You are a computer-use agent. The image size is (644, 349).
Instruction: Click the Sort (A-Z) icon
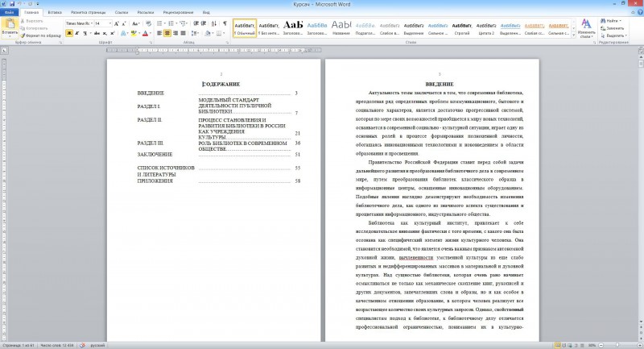214,24
